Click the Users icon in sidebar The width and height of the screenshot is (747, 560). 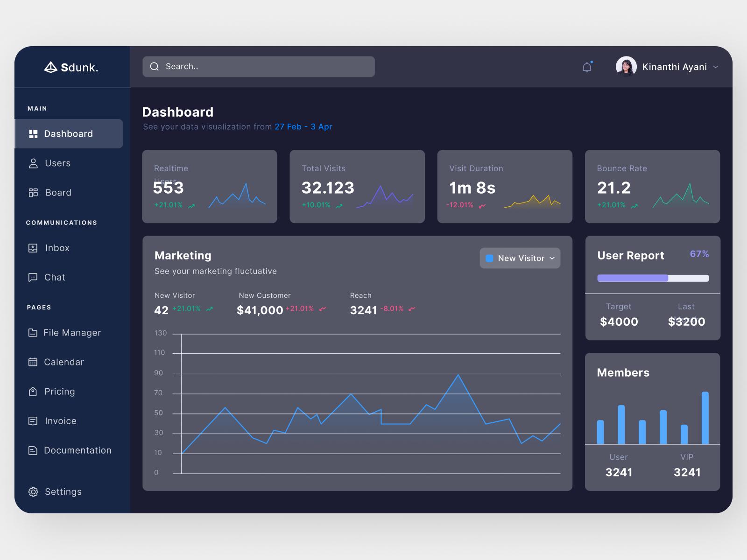(33, 163)
